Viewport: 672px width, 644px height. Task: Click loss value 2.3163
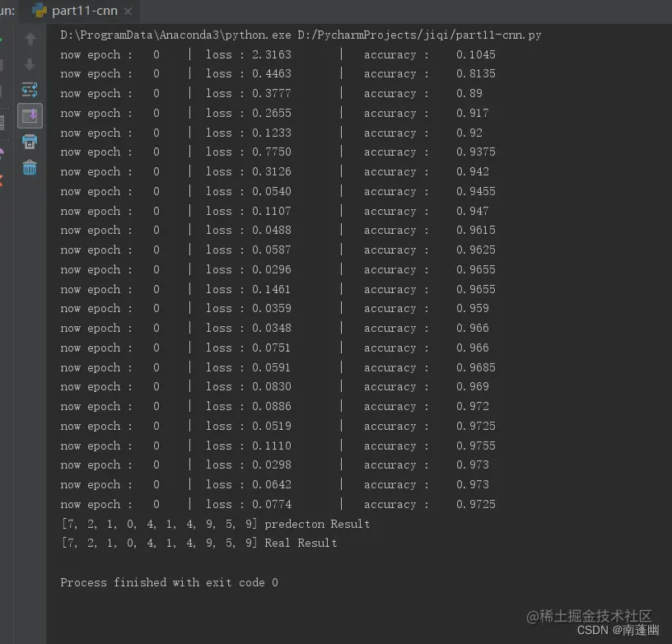[x=272, y=54]
